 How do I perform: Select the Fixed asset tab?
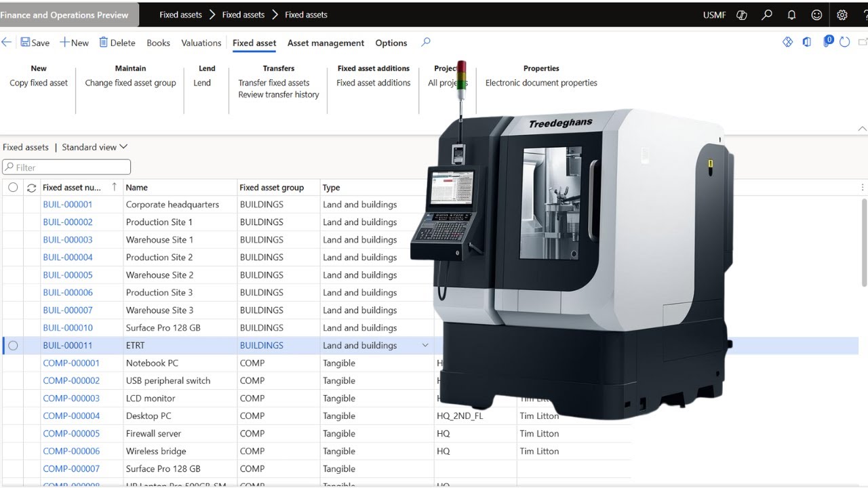pos(254,43)
